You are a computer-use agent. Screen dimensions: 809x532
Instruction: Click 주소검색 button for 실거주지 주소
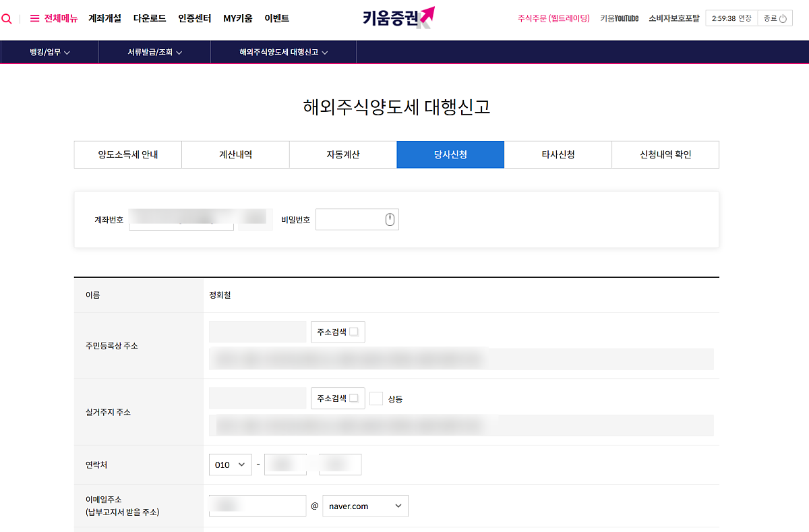pos(338,398)
